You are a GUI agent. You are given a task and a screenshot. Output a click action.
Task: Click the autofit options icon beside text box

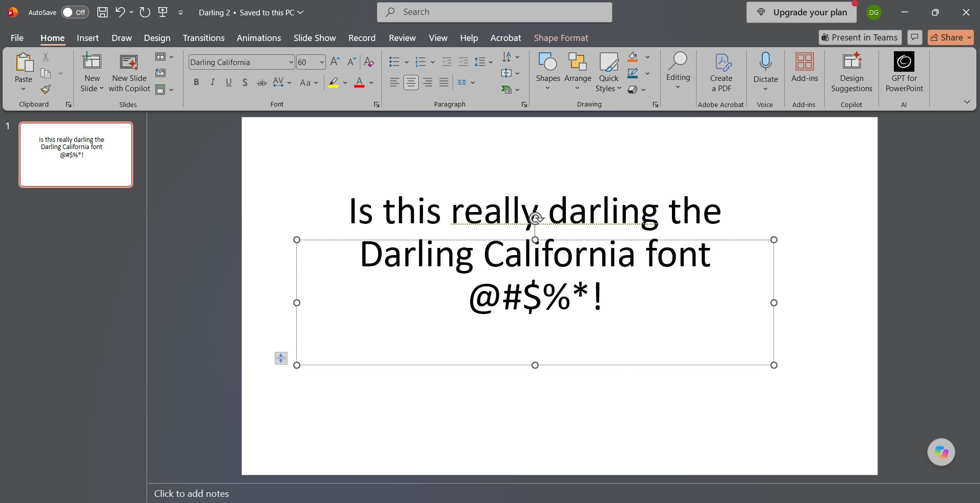[281, 358]
